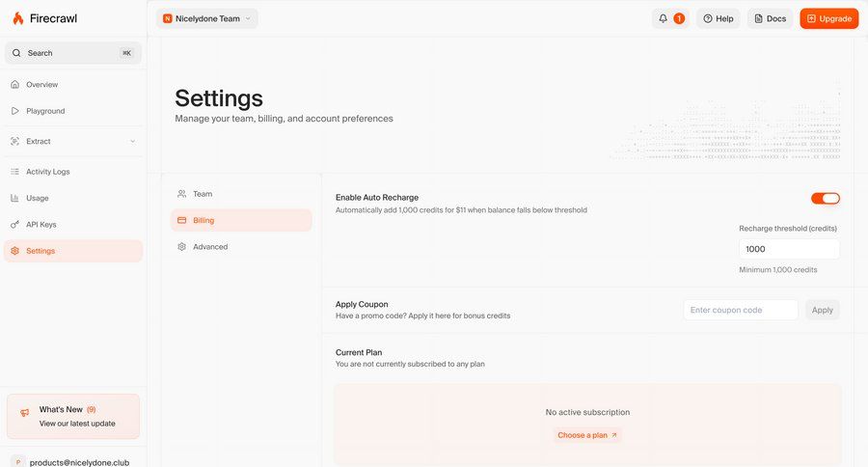Click the Usage bar chart icon
868x467 pixels.
click(14, 198)
